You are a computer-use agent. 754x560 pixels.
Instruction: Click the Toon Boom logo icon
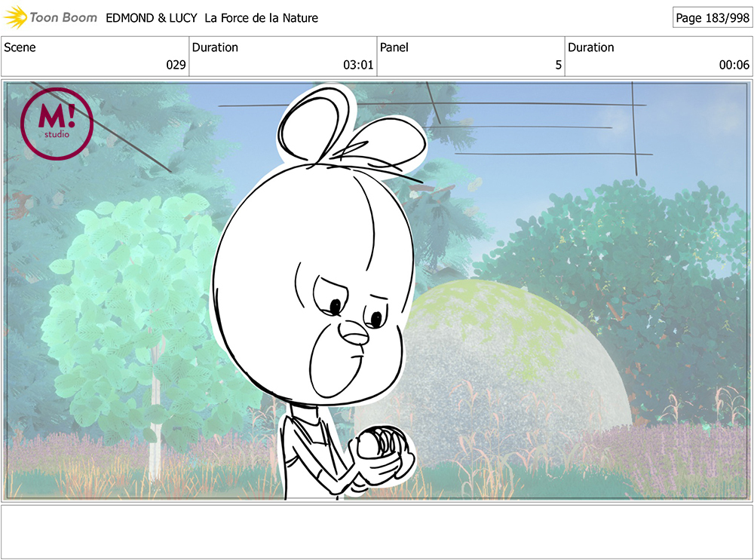point(15,17)
